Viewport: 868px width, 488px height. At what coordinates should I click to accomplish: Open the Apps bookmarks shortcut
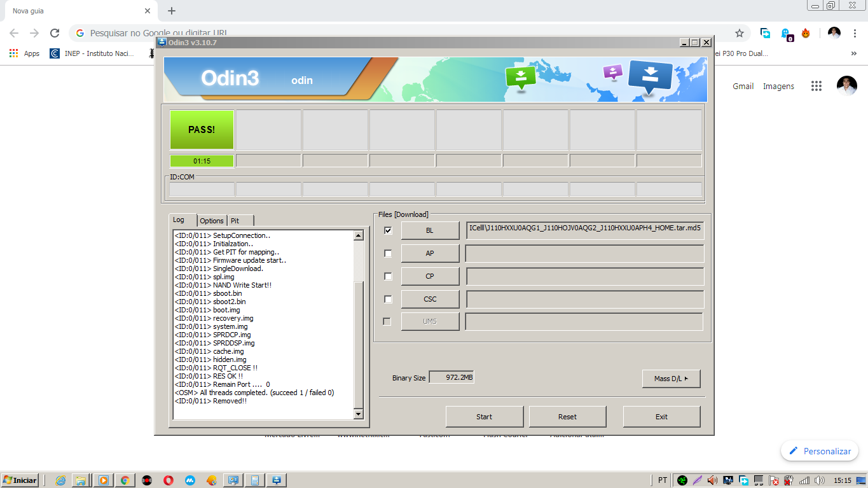pos(25,53)
